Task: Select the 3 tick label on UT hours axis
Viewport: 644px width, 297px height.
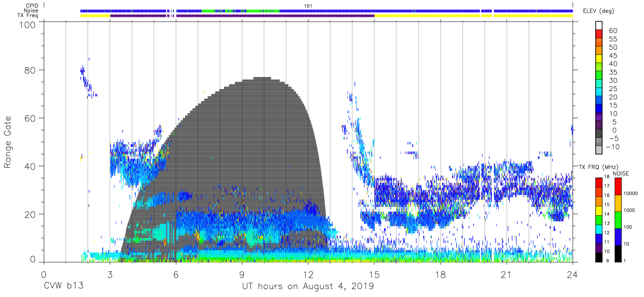Action: tap(110, 275)
